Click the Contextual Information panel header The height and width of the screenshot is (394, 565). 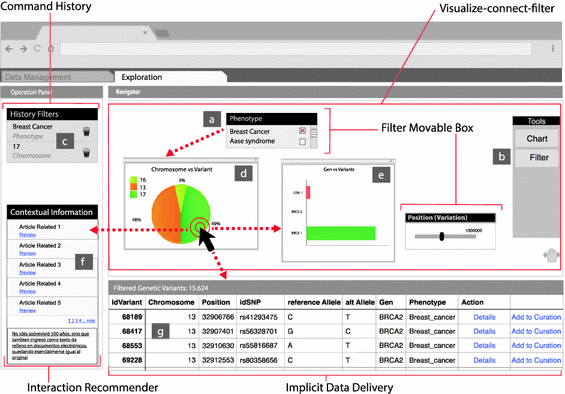(52, 212)
